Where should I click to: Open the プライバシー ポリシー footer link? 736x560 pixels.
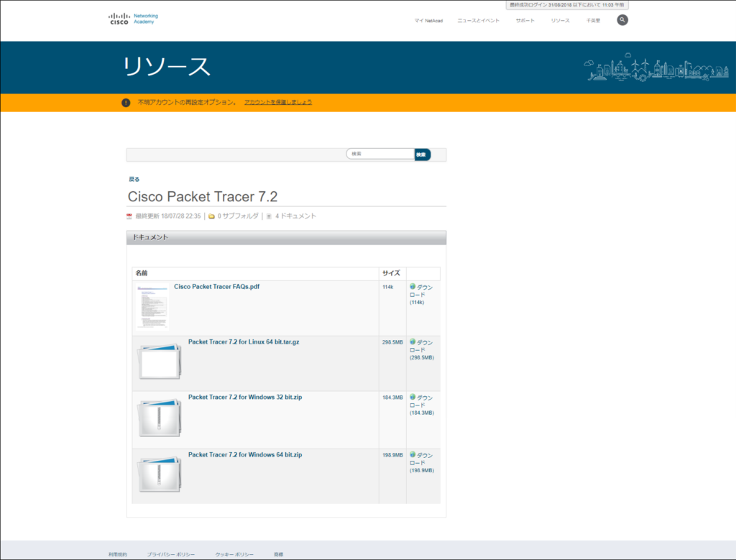pyautogui.click(x=170, y=554)
